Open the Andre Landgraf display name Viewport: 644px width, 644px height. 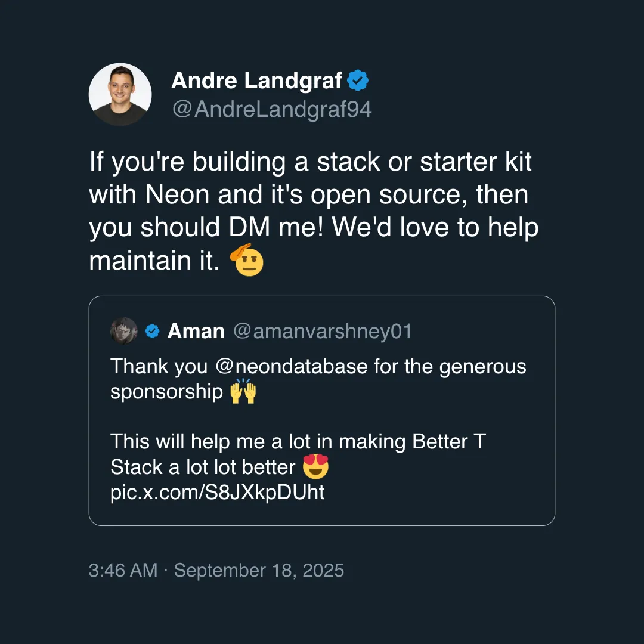[256, 80]
